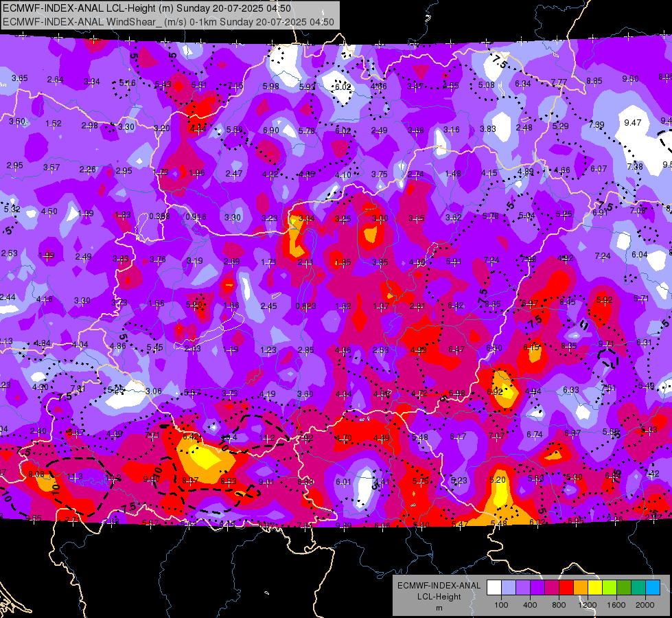Viewport: 672px width, 618px height.
Task: Click the legend label '100'
Action: [x=501, y=605]
